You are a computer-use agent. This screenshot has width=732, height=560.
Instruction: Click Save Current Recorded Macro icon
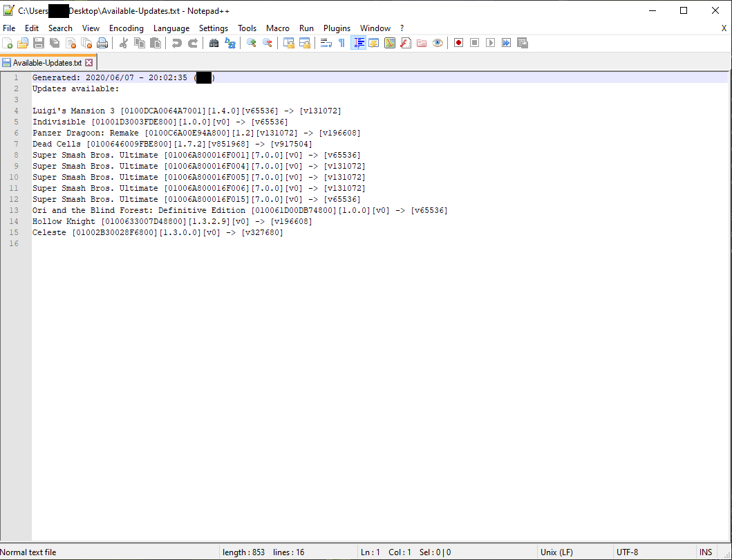pyautogui.click(x=523, y=43)
